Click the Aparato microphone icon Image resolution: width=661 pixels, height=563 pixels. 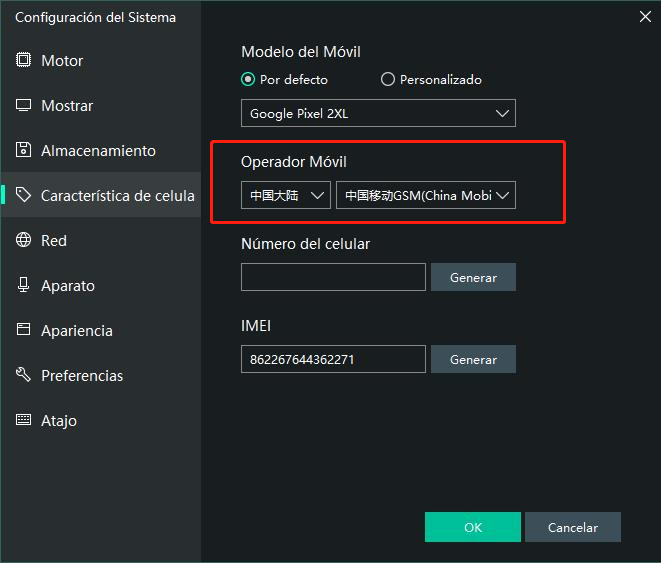click(23, 285)
